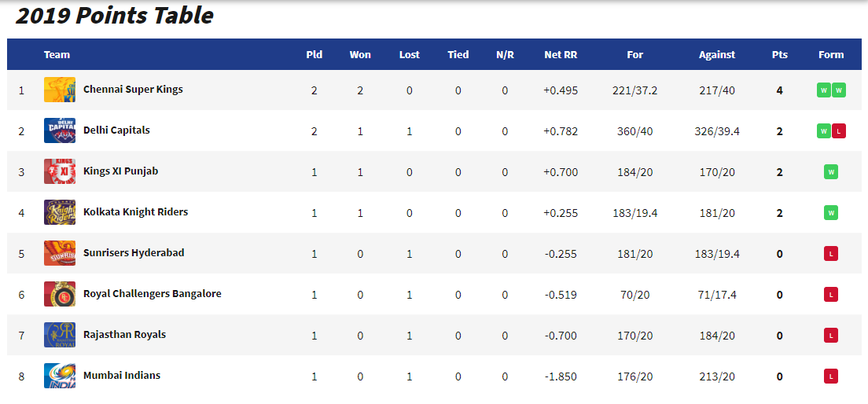Open the Mumbai Indians team name link

pyautogui.click(x=122, y=376)
